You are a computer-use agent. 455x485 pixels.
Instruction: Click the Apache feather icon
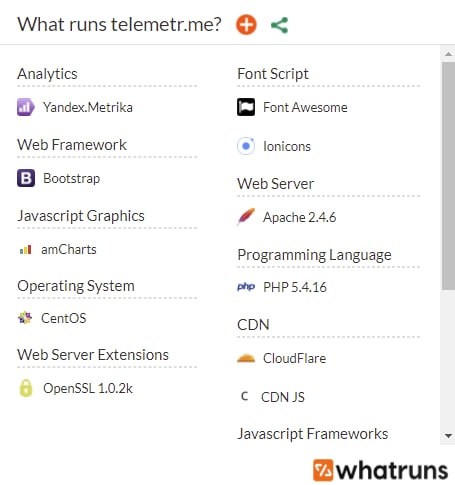(246, 217)
